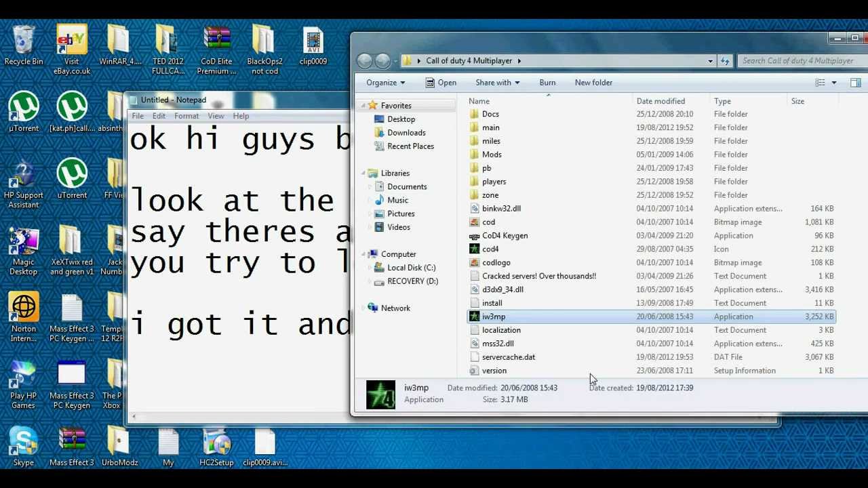Expand the breadcrumb arrow after Call of duty 4 Multiplayer
This screenshot has height=488, width=868.
tap(519, 61)
